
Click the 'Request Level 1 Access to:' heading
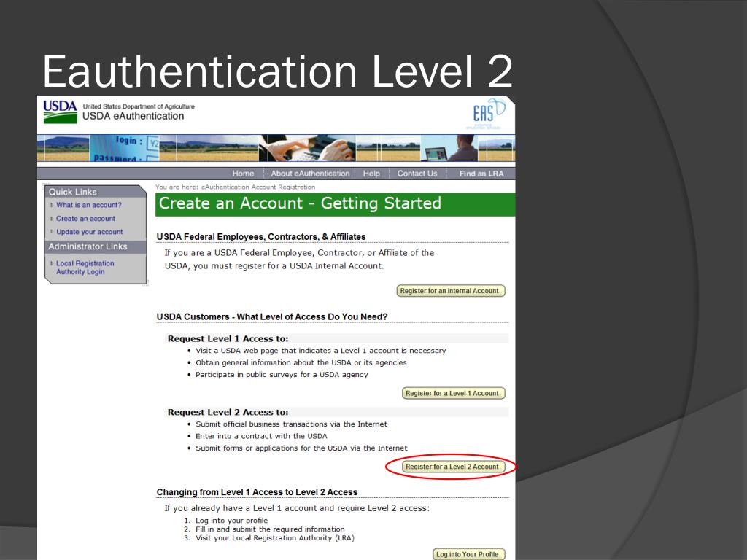228,338
